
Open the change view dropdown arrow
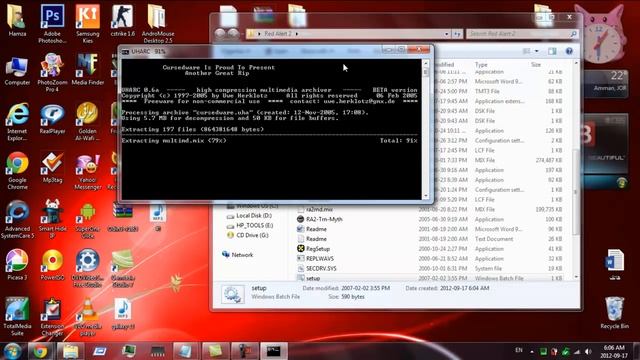click(x=537, y=51)
